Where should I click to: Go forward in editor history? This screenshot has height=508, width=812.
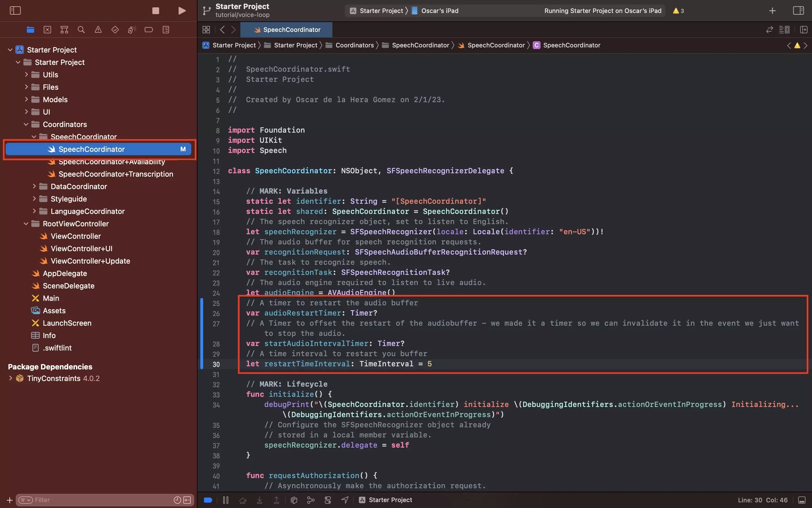[x=233, y=30]
